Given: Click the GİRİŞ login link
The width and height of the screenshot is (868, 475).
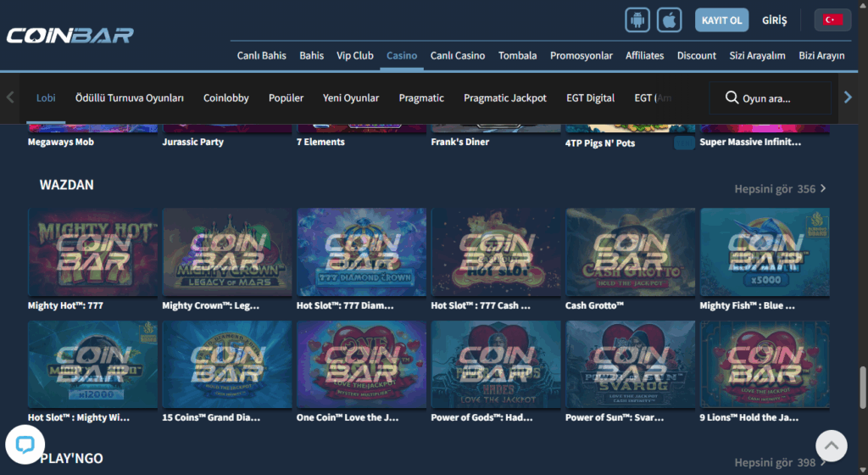Looking at the screenshot, I should coord(774,20).
